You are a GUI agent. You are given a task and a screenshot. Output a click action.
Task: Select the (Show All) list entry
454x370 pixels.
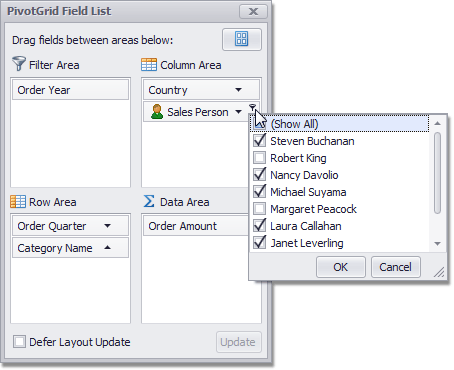pyautogui.click(x=339, y=124)
